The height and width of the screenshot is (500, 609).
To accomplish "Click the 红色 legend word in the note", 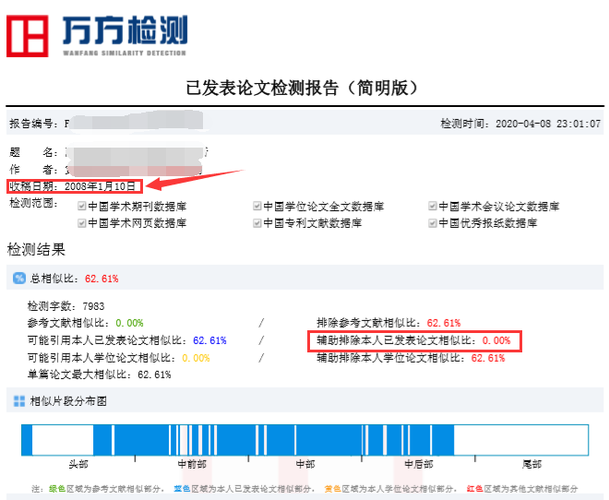I will click(x=475, y=489).
